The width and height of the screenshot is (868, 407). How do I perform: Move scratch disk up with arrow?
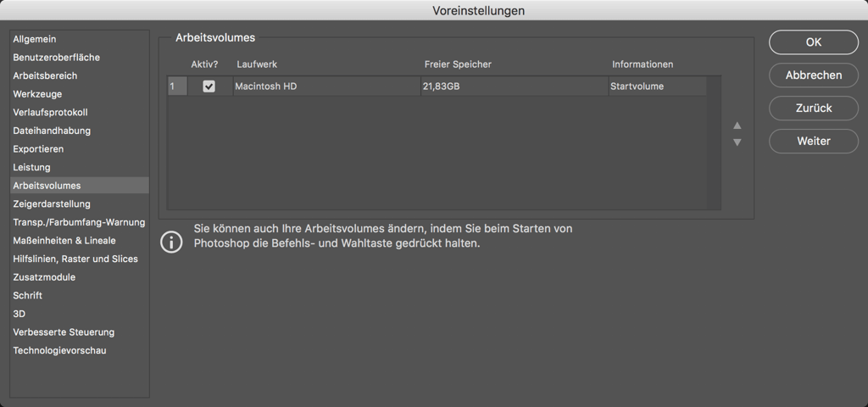coord(737,125)
